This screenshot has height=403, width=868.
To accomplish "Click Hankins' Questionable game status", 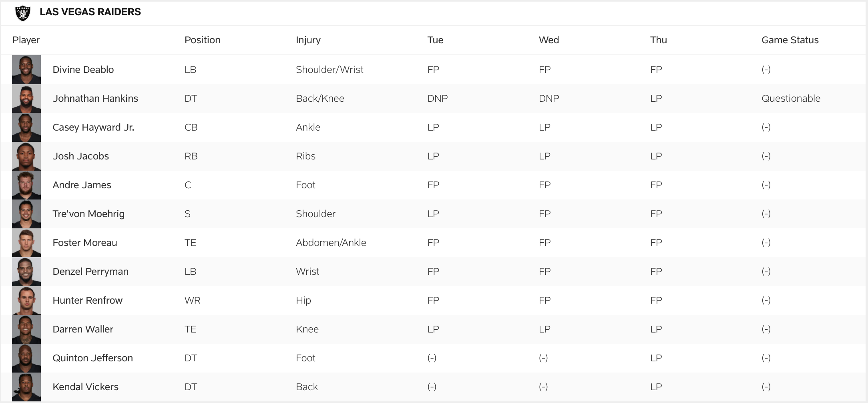I will point(791,99).
